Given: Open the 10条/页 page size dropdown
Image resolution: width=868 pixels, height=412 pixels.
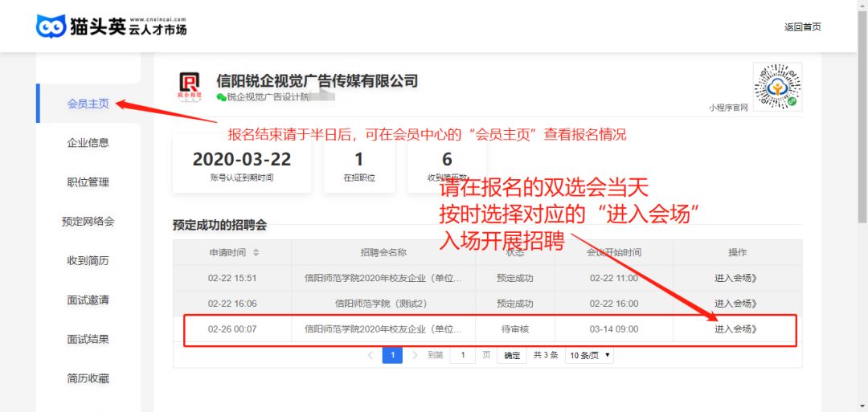Looking at the screenshot, I should click(x=590, y=355).
